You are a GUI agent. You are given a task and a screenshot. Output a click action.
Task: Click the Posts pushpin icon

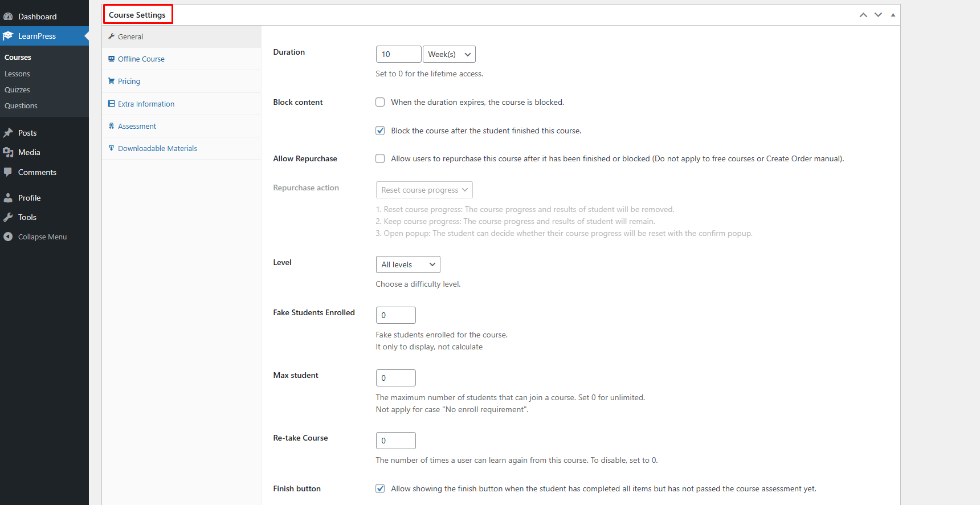tap(8, 133)
